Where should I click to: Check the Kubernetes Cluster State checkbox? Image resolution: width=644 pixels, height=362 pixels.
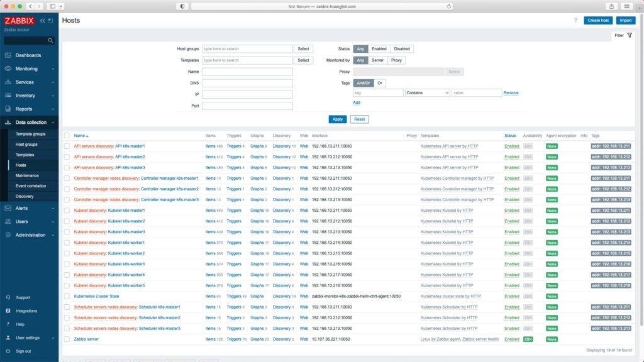pyautogui.click(x=67, y=297)
